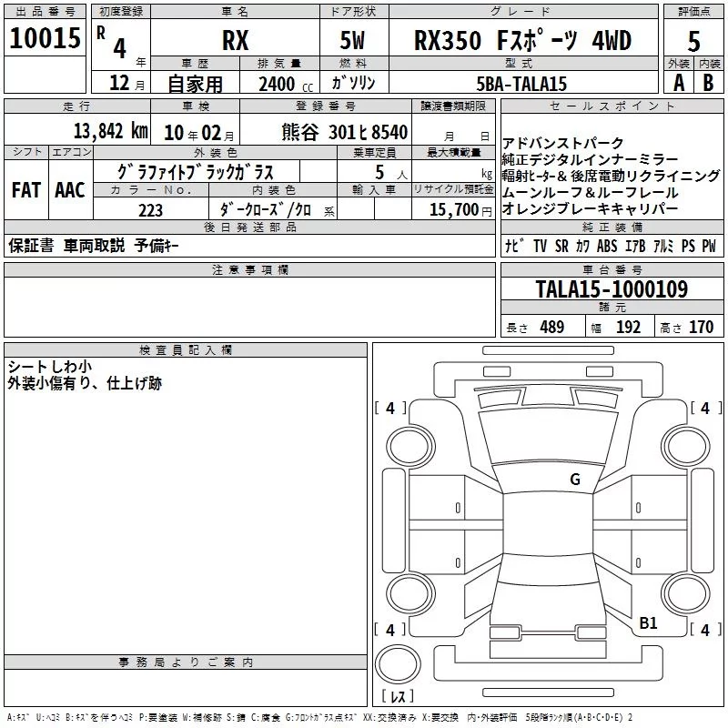728x728 pixels.
Task: Click first registration month 12月
Action: pos(126,83)
